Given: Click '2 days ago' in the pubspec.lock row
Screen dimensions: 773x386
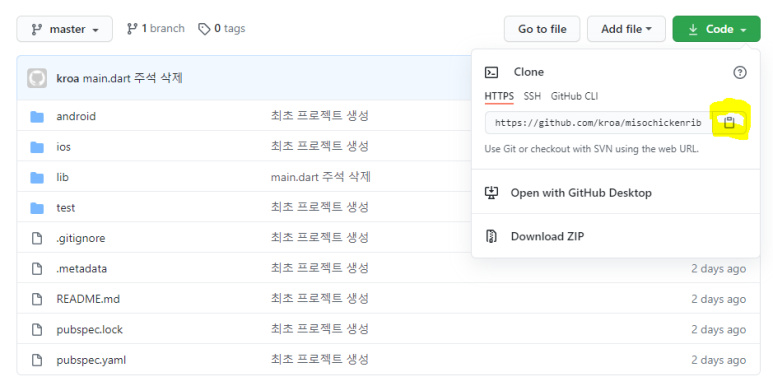Looking at the screenshot, I should pyautogui.click(x=718, y=330).
